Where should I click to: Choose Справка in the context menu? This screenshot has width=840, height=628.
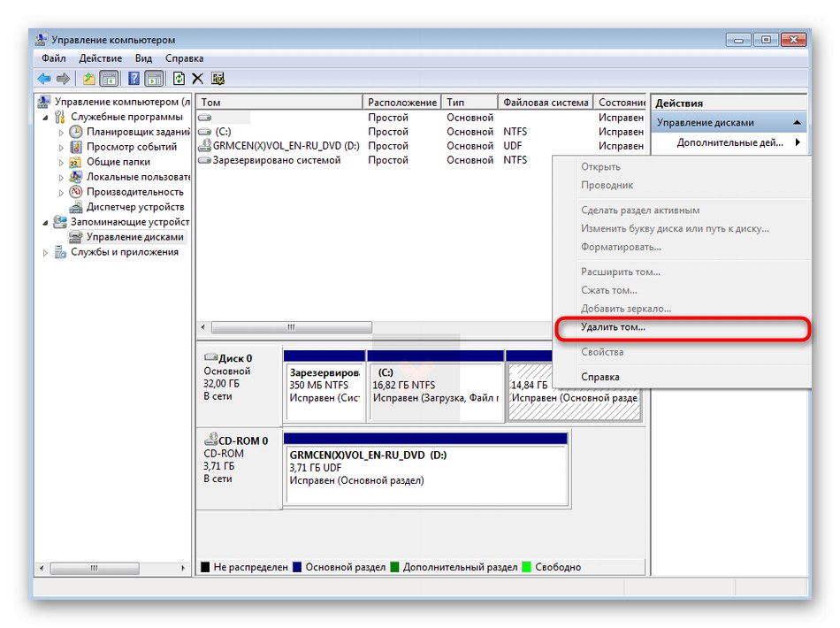683,377
